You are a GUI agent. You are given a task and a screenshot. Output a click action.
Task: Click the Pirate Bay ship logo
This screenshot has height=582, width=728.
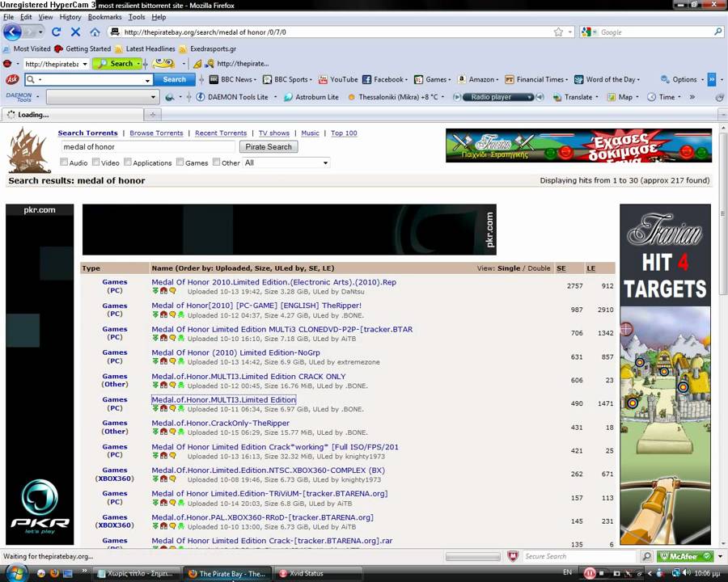pyautogui.click(x=30, y=150)
